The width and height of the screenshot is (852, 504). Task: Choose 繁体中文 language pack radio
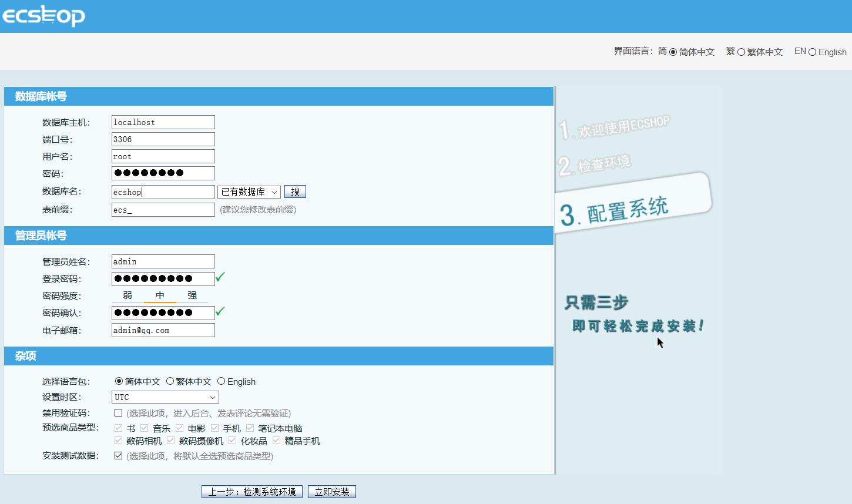tap(170, 381)
